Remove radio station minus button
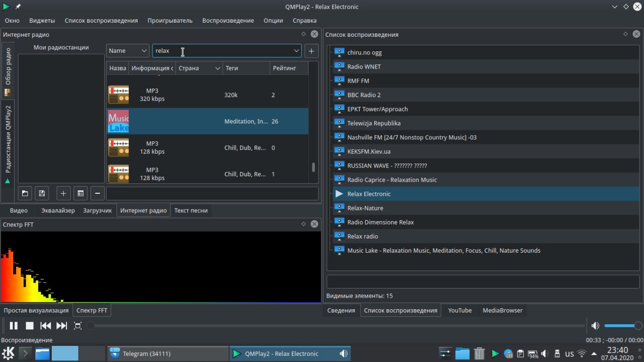 98,193
